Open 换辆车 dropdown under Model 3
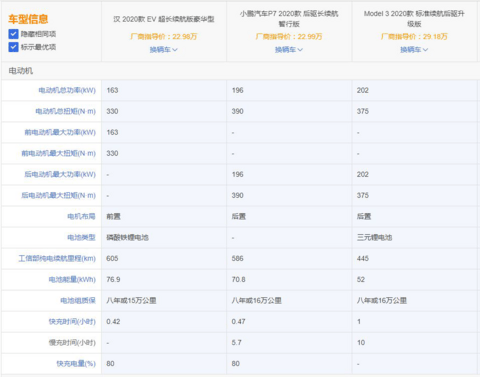The image size is (480, 377). coord(414,50)
